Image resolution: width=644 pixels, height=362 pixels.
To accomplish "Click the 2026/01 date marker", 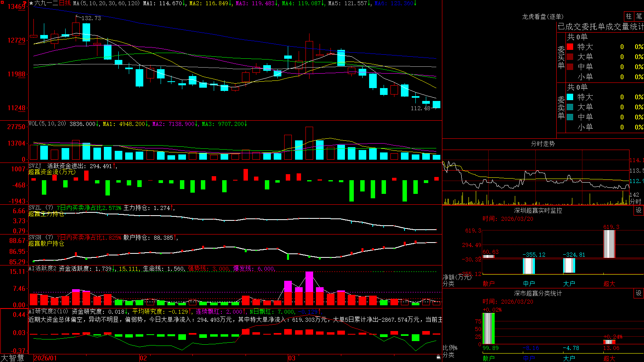I will coord(45,358).
